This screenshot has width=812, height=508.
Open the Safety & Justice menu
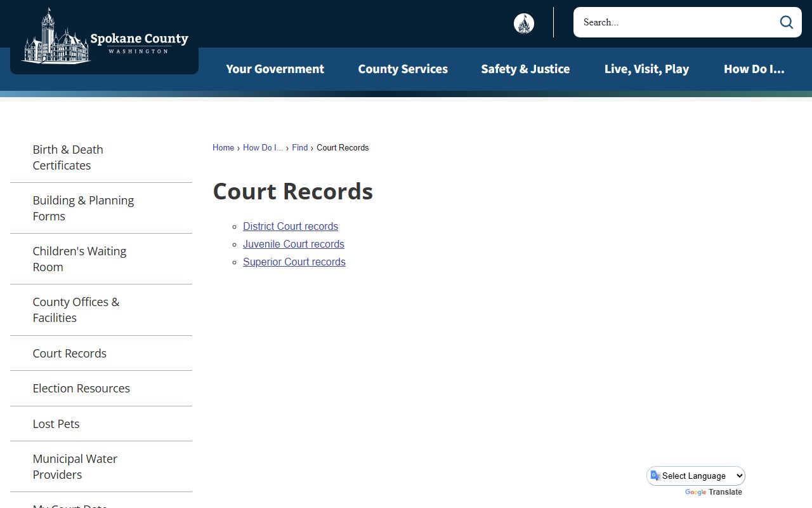(525, 69)
